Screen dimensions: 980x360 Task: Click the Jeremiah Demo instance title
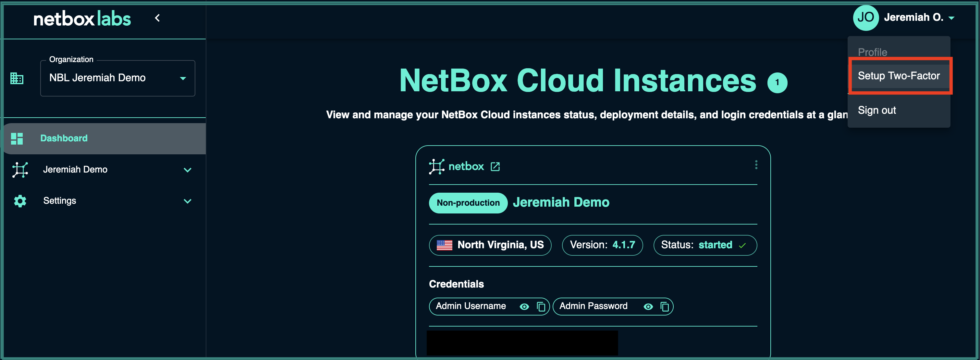click(x=561, y=202)
